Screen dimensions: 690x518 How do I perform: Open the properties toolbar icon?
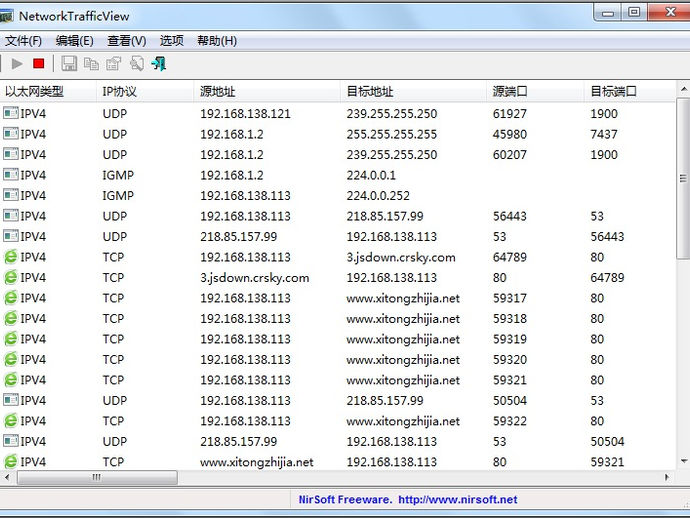click(x=114, y=64)
